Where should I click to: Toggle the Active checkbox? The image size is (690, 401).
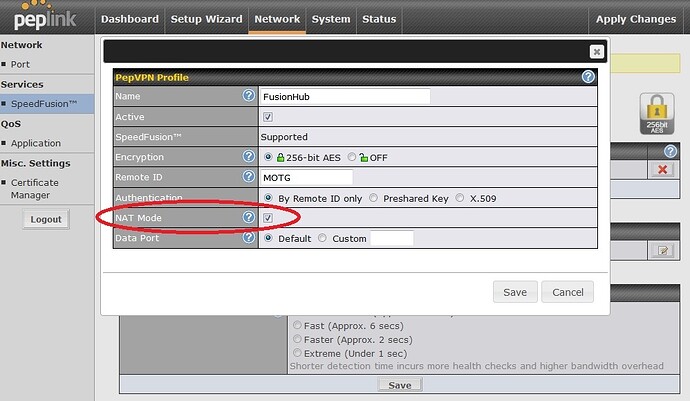click(x=268, y=117)
